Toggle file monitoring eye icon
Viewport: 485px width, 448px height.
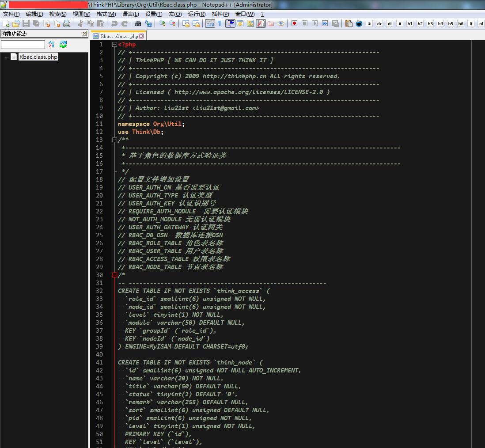tap(281, 23)
